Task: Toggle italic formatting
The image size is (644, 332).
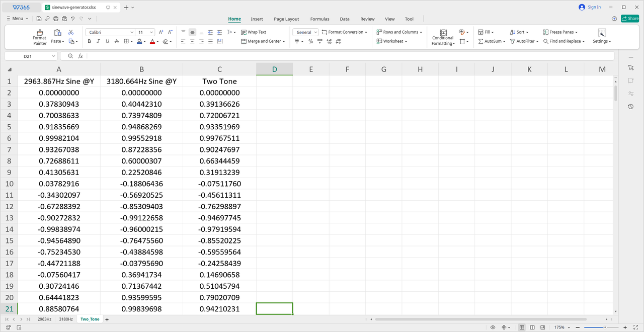Action: (99, 41)
